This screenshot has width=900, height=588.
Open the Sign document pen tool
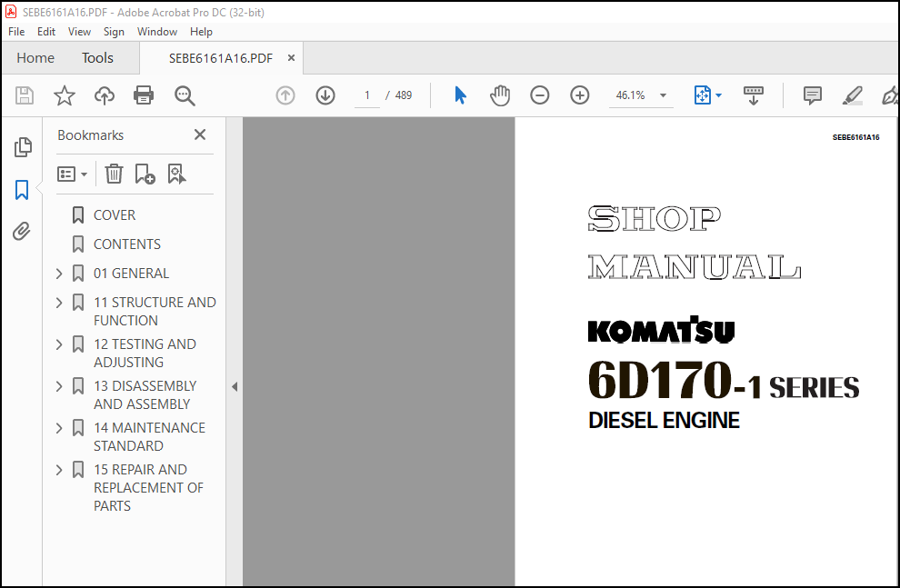coord(890,95)
